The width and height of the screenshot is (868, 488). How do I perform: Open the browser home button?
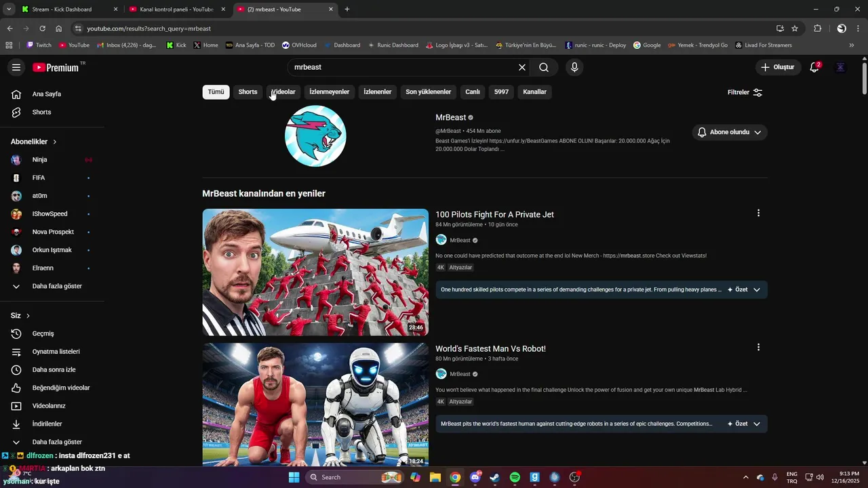tap(59, 28)
